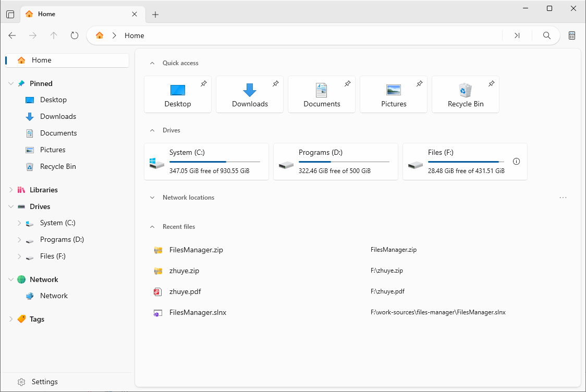Go up one directory level
586x392 pixels.
(x=54, y=35)
